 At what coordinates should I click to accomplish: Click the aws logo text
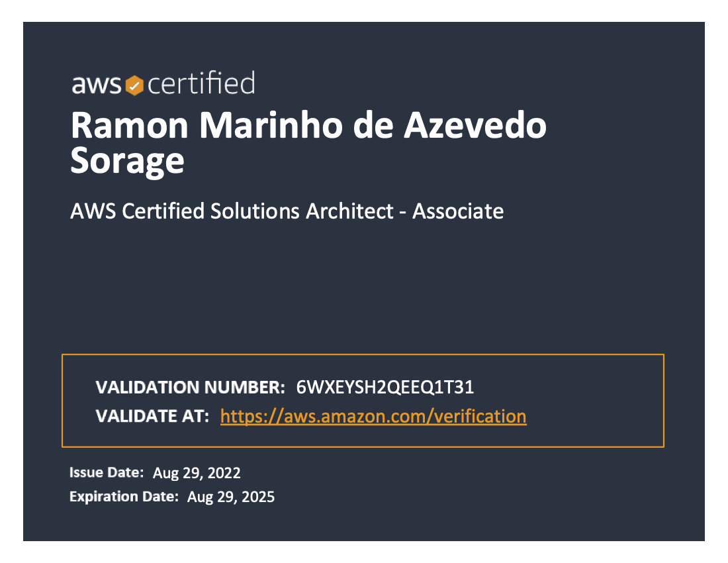click(97, 85)
